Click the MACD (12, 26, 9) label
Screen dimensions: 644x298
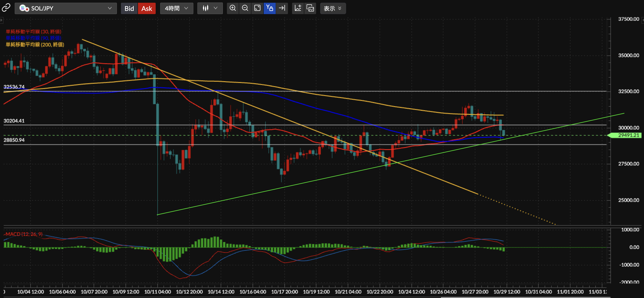point(24,234)
